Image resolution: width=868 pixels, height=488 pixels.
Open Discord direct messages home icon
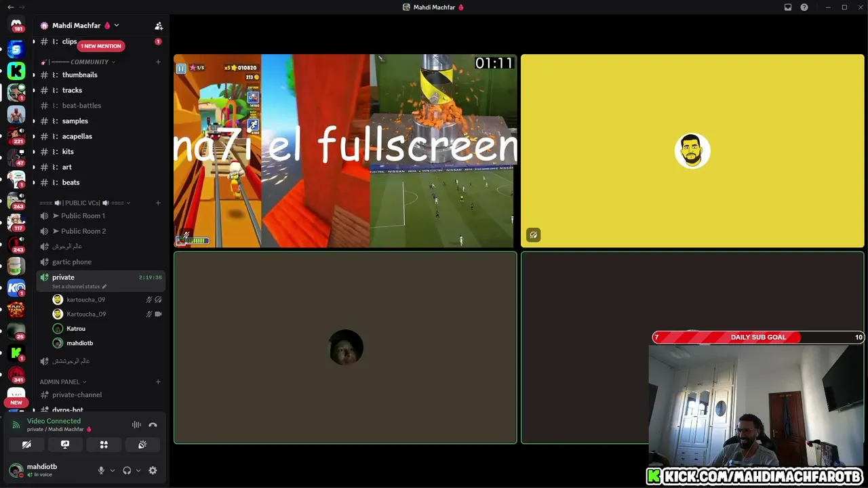click(x=16, y=24)
